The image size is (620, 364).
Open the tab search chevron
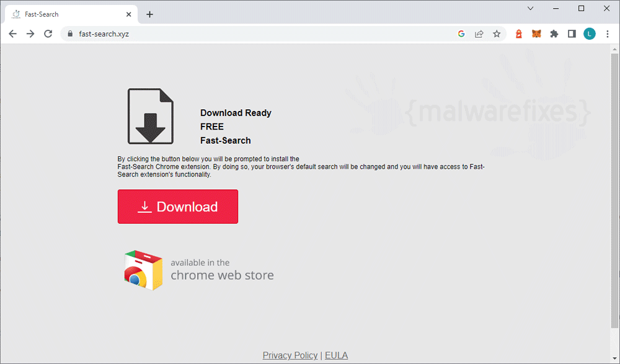point(531,8)
